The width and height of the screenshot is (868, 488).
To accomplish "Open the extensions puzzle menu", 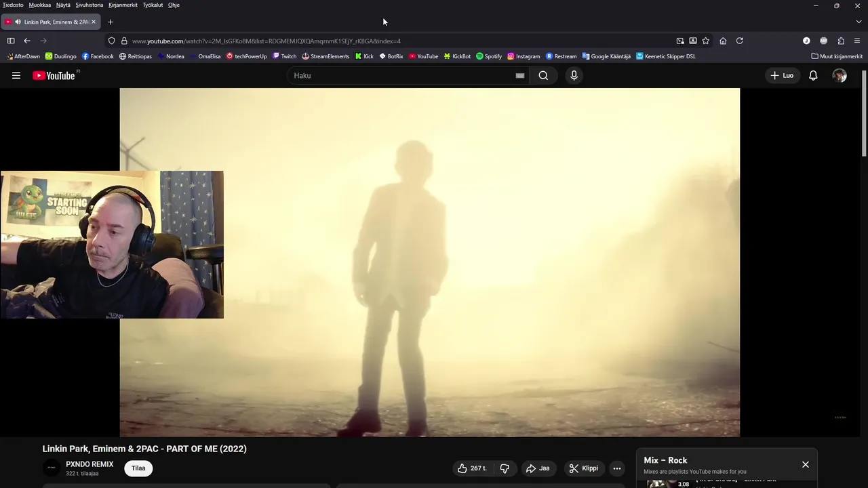I will point(841,41).
